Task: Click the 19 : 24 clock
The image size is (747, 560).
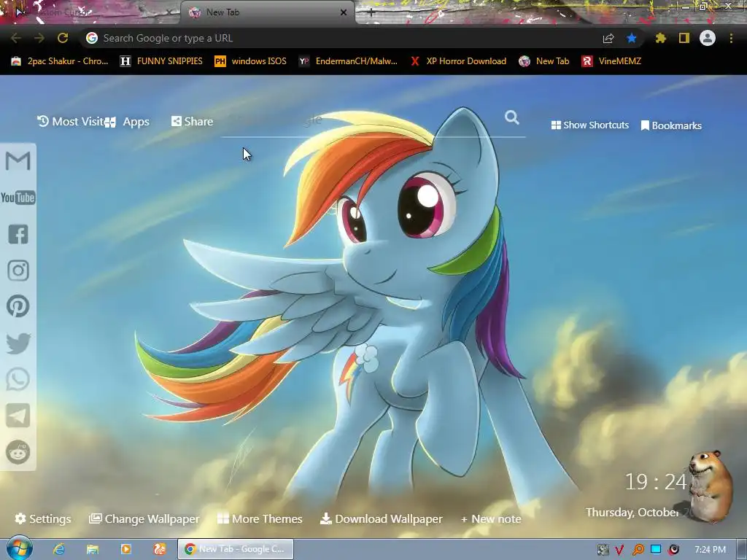Action: (x=656, y=482)
